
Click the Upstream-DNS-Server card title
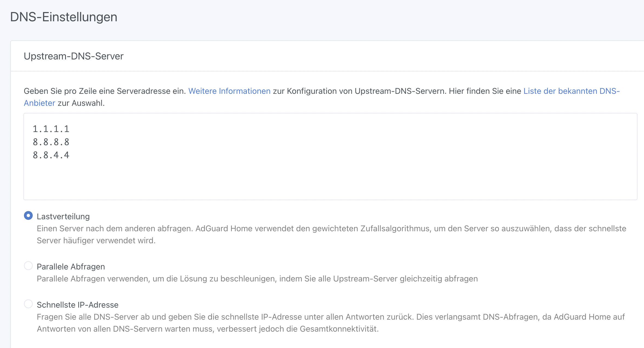(x=74, y=56)
